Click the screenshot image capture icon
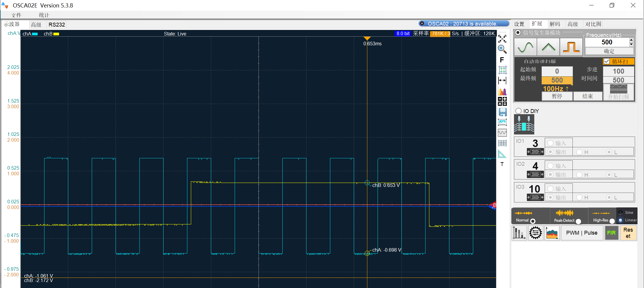644x288 pixels. (x=502, y=122)
